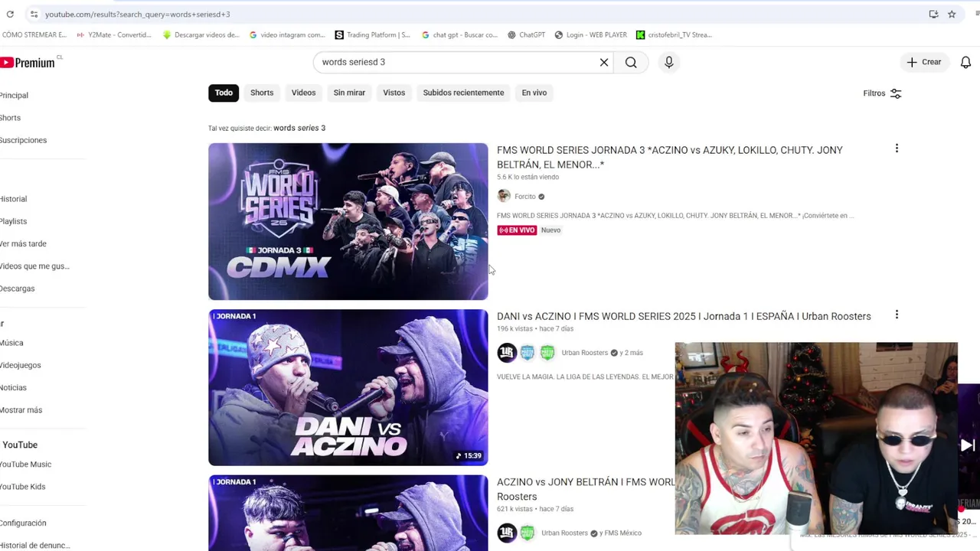
Task: Open YouTube Kids in the sidebar
Action: click(22, 487)
